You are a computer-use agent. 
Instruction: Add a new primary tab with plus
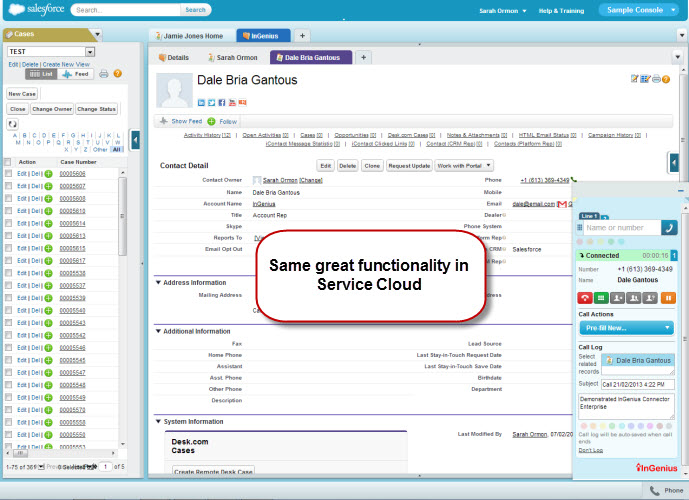pyautogui.click(x=302, y=36)
